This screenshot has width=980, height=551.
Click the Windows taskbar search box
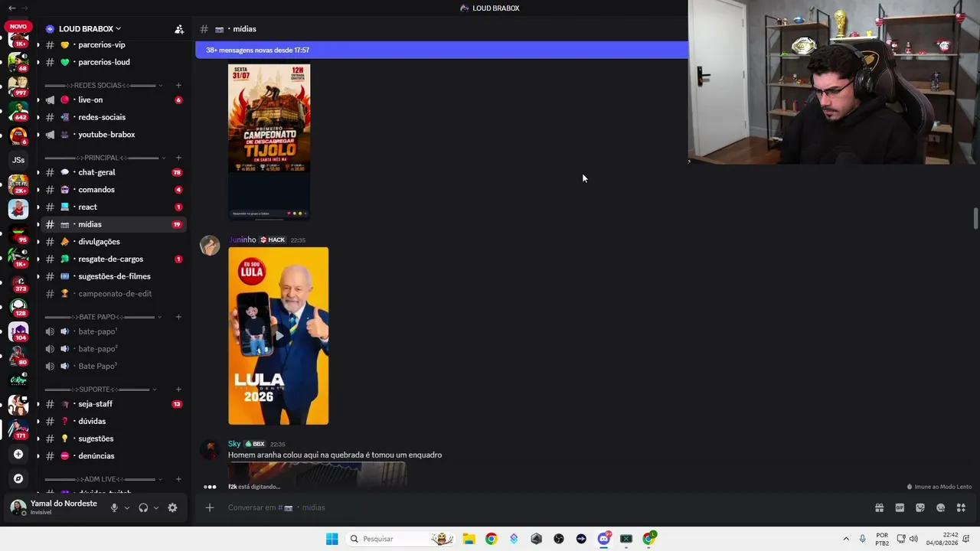coord(401,539)
